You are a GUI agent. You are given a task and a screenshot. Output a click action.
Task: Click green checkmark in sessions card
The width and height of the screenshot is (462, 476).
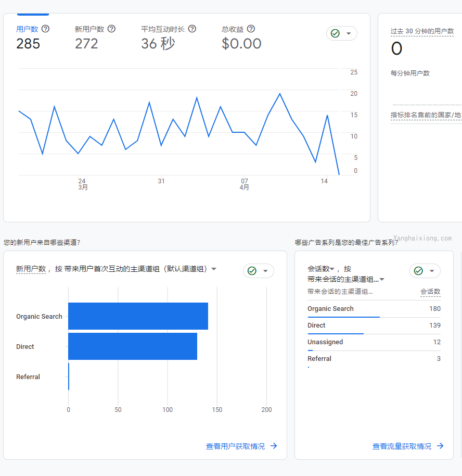point(419,271)
